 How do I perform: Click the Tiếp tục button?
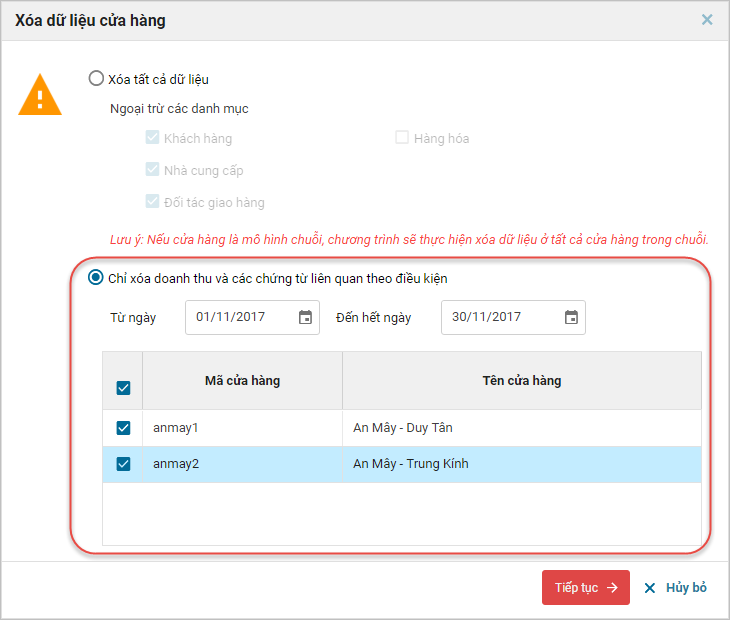click(x=586, y=588)
